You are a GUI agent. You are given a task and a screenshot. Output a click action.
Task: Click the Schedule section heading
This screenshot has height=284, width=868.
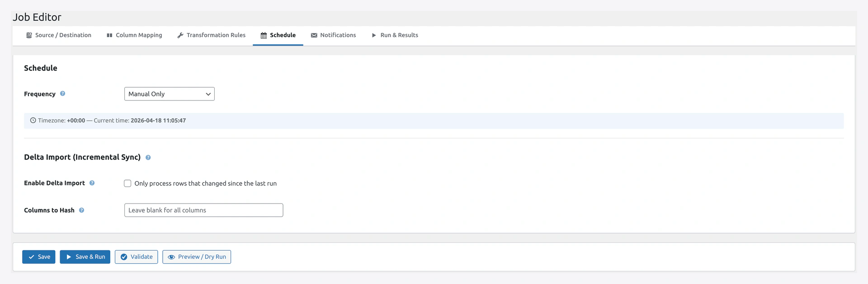coord(41,68)
